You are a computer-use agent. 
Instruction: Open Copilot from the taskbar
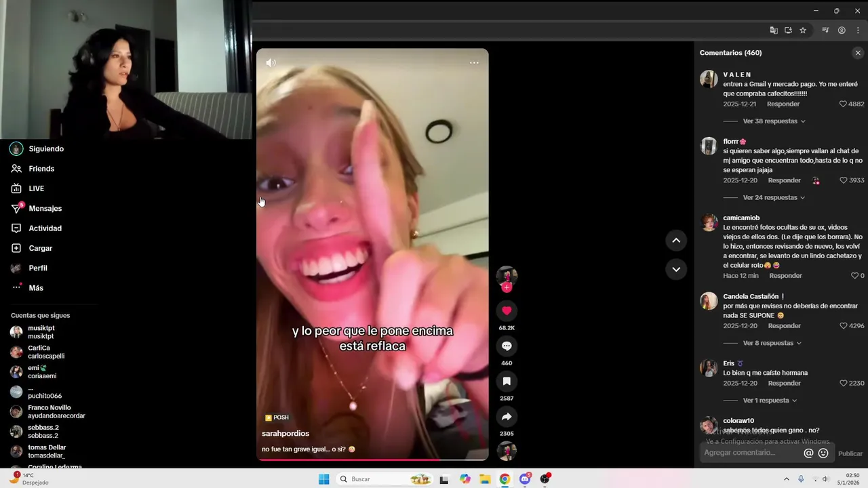click(465, 479)
